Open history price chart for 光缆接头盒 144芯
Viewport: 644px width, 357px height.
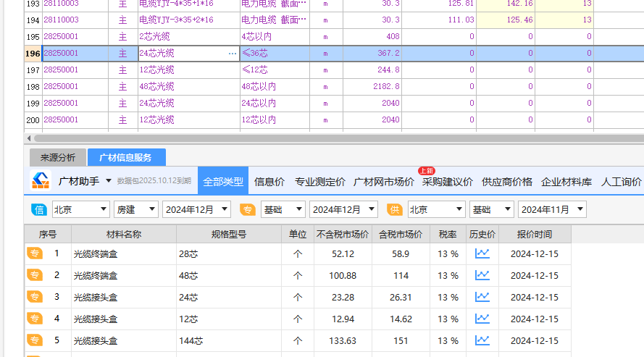(x=482, y=340)
